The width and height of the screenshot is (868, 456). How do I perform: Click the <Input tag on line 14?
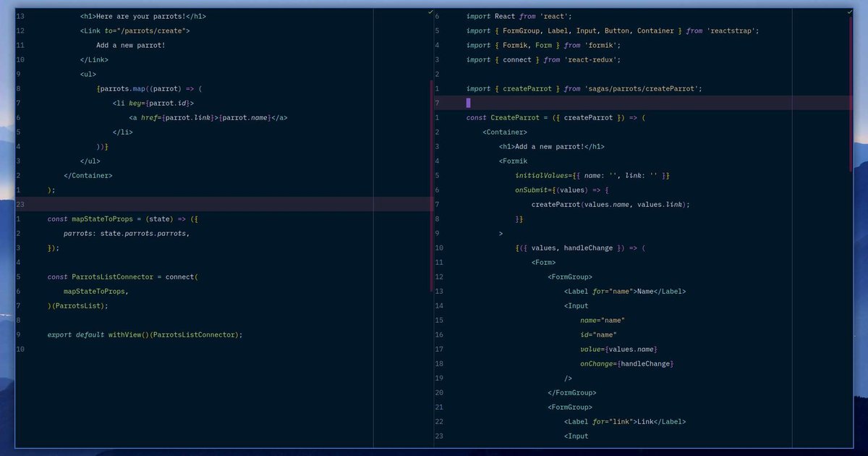(x=576, y=305)
